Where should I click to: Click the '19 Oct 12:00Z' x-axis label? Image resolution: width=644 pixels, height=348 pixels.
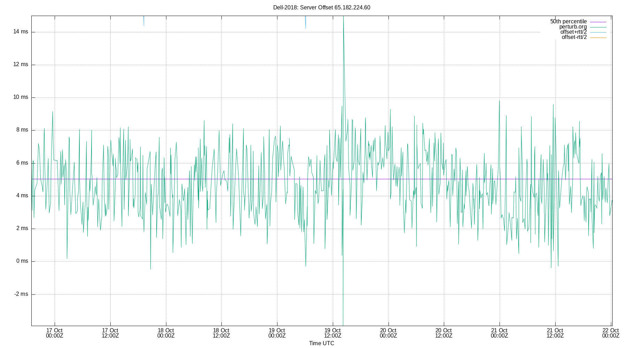tap(333, 333)
